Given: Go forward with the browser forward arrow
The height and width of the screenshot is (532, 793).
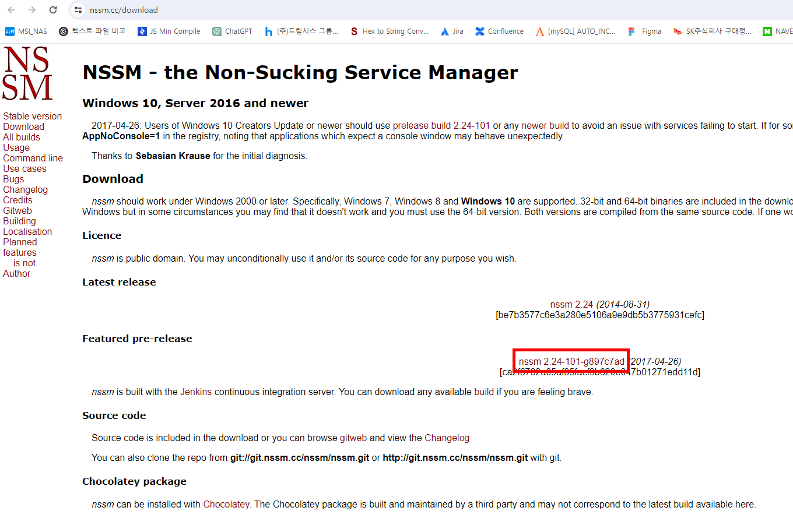Looking at the screenshot, I should 32,10.
